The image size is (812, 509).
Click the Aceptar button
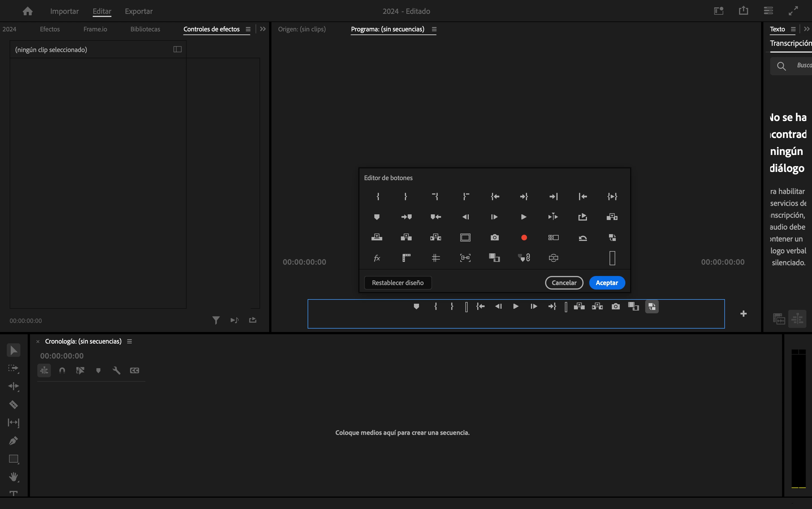pyautogui.click(x=607, y=283)
